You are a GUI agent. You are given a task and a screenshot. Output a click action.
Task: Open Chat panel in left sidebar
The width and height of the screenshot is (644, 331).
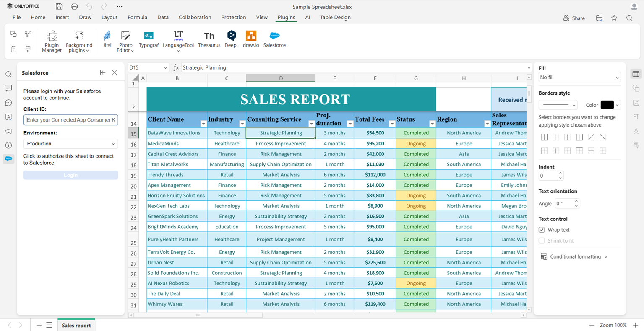(x=8, y=103)
